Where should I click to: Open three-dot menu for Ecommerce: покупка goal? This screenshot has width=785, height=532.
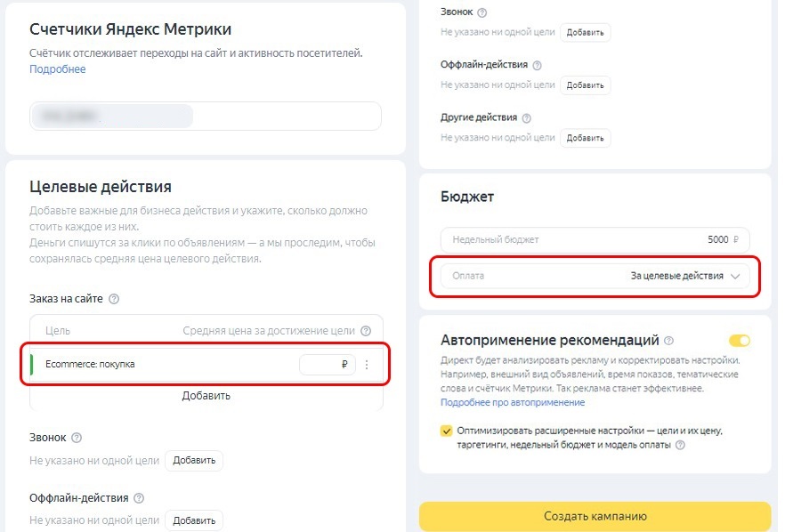tap(367, 365)
